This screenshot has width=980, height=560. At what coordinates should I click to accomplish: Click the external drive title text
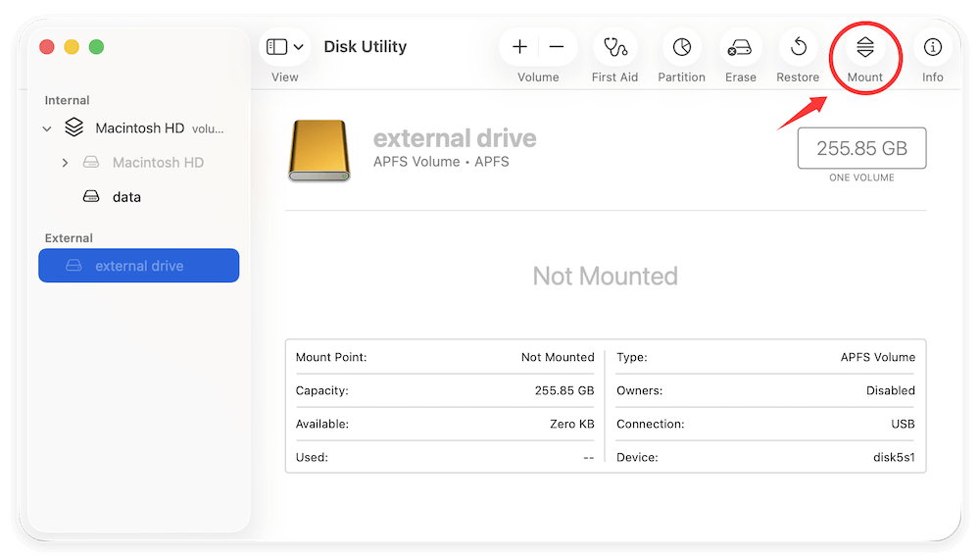[455, 138]
